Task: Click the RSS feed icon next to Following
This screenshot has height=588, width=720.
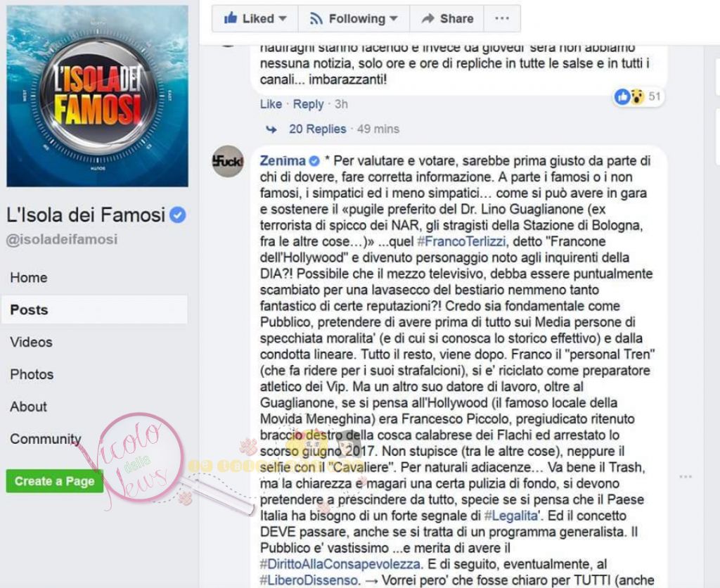Action: click(x=316, y=19)
